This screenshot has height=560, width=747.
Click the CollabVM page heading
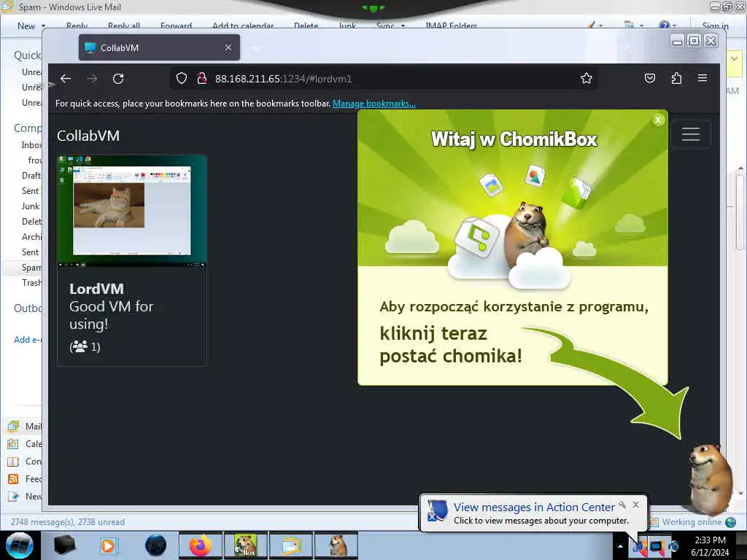coord(88,136)
